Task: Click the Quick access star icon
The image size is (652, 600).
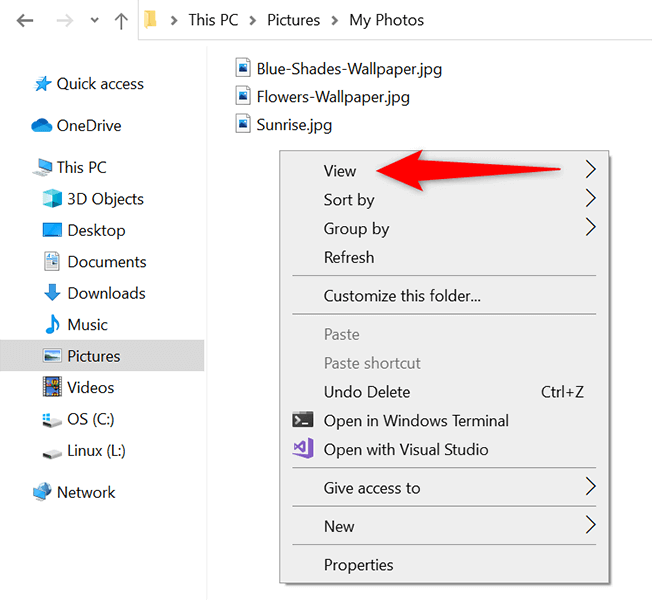Action: tap(43, 84)
